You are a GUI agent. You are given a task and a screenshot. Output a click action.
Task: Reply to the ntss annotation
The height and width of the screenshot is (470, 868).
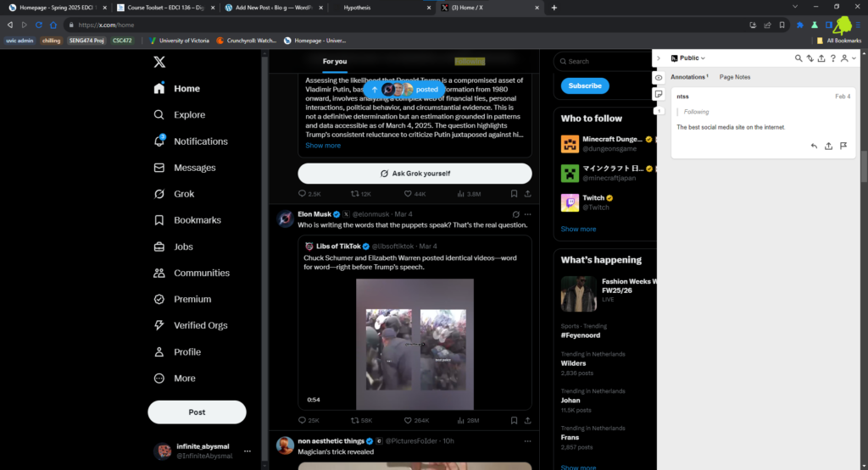pos(814,146)
